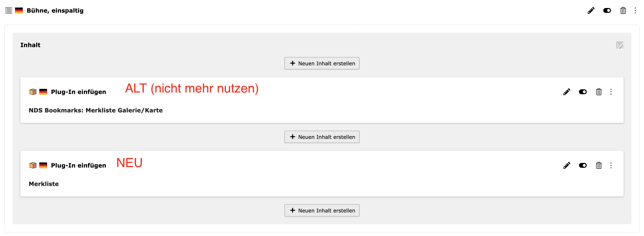Edit the NDS Bookmarks plug-in element
This screenshot has height=236, width=644.
(x=567, y=92)
